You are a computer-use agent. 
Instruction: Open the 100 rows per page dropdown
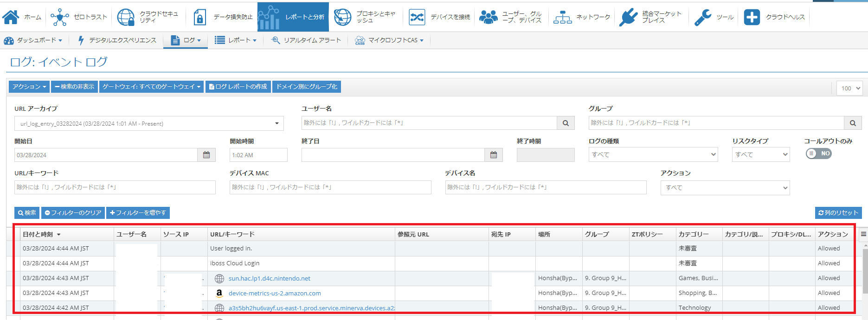[x=849, y=88]
